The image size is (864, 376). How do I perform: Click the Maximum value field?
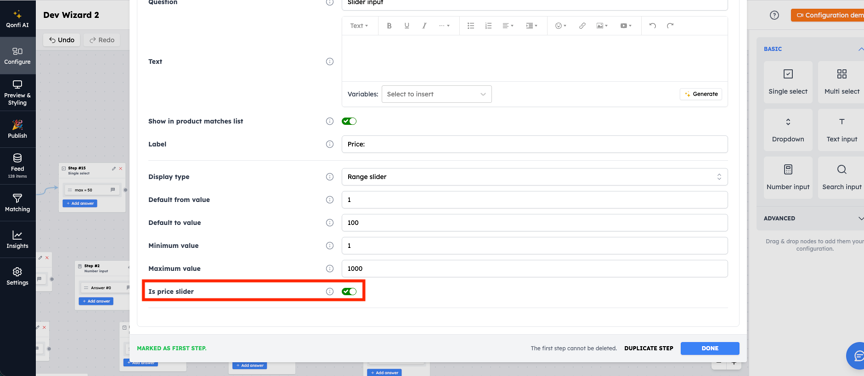coord(534,268)
